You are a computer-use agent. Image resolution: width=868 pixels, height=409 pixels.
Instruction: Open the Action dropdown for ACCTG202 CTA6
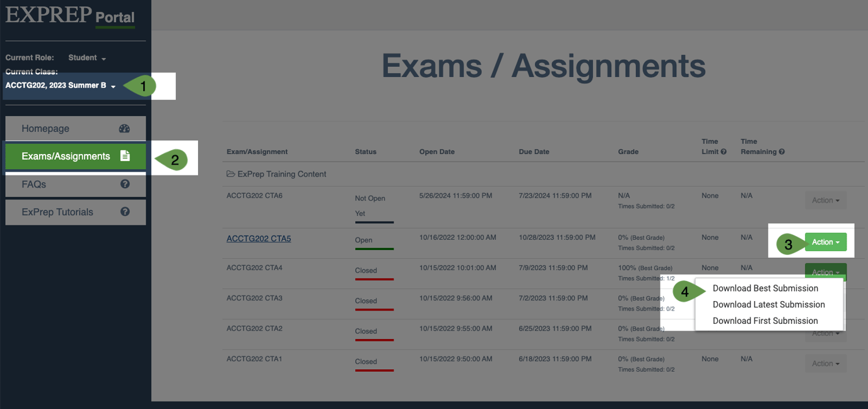pos(825,201)
